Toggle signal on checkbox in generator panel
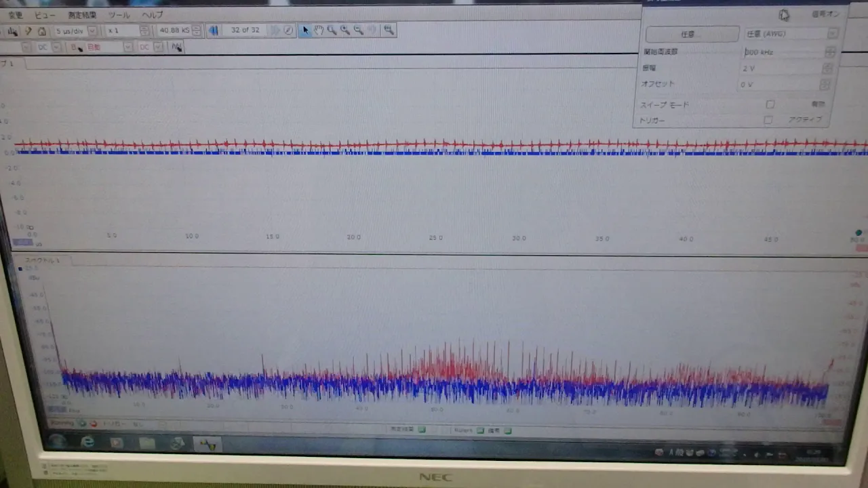The image size is (868, 488). coord(784,15)
